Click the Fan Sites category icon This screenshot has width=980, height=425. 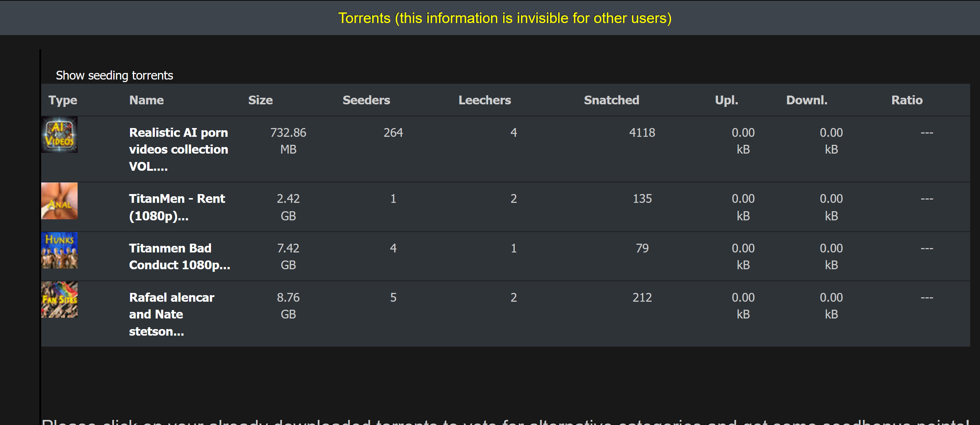[59, 300]
